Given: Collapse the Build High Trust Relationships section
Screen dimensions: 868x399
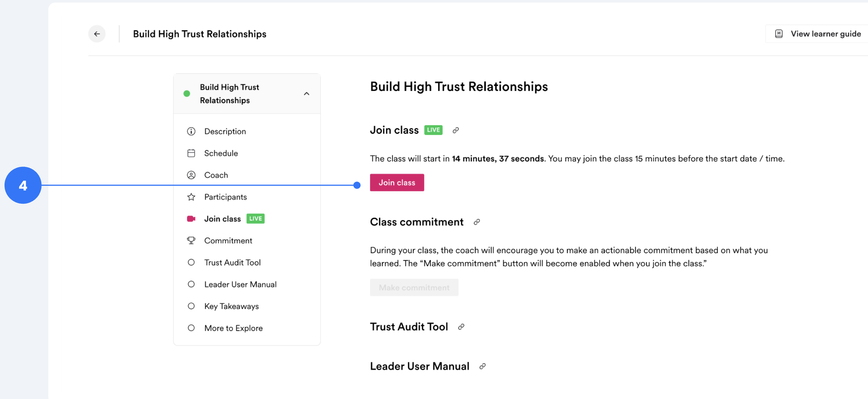Looking at the screenshot, I should point(306,94).
